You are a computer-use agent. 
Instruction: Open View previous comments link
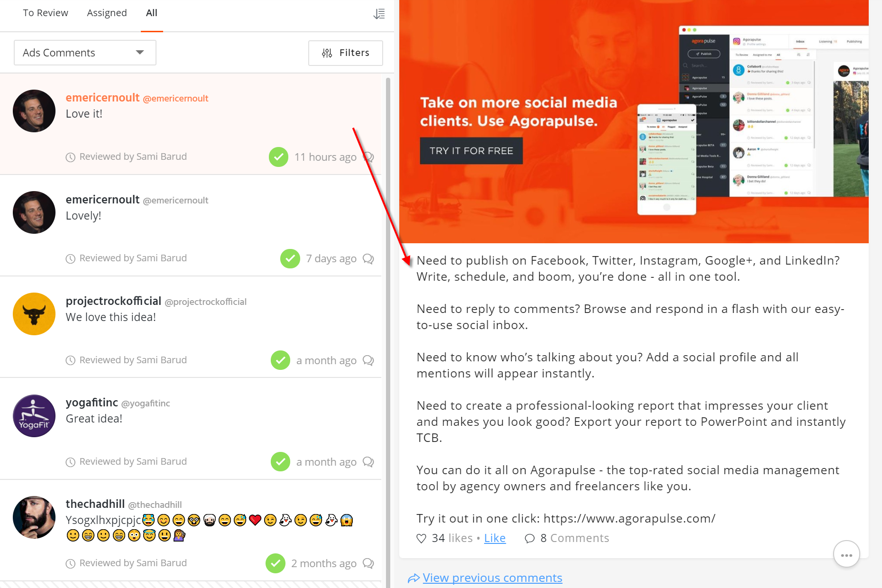pyautogui.click(x=492, y=578)
